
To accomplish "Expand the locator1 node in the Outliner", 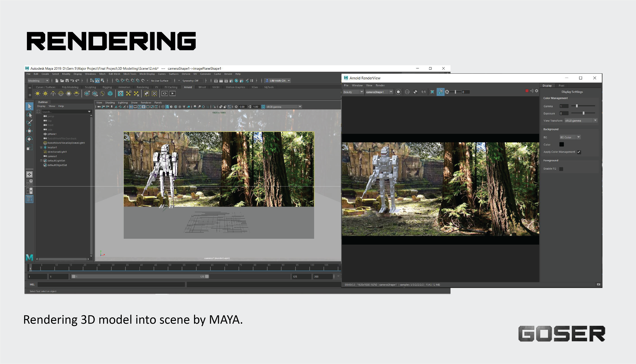I will coord(41,147).
